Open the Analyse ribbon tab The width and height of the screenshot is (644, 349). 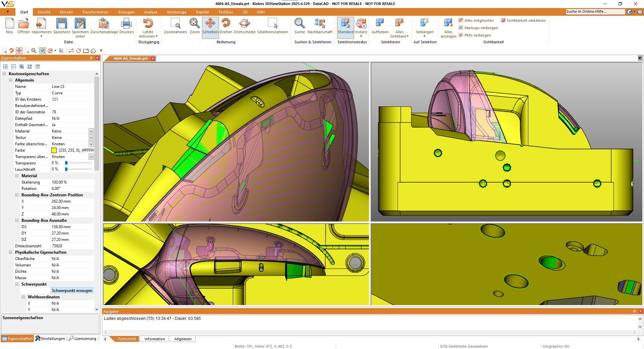click(151, 12)
